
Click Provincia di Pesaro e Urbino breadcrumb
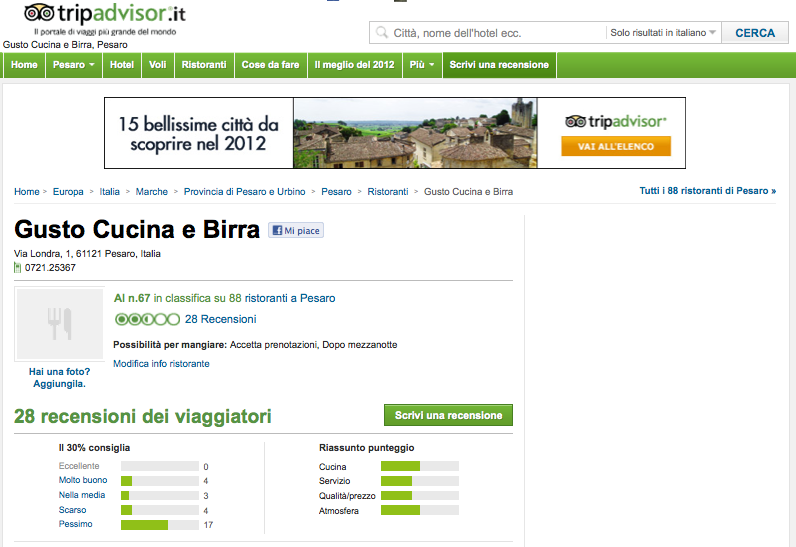(245, 192)
